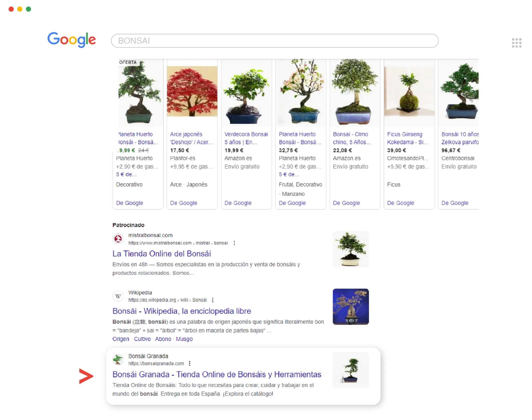Click 'De Google' under Olmo chino card
This screenshot has width=532, height=420.
(346, 203)
